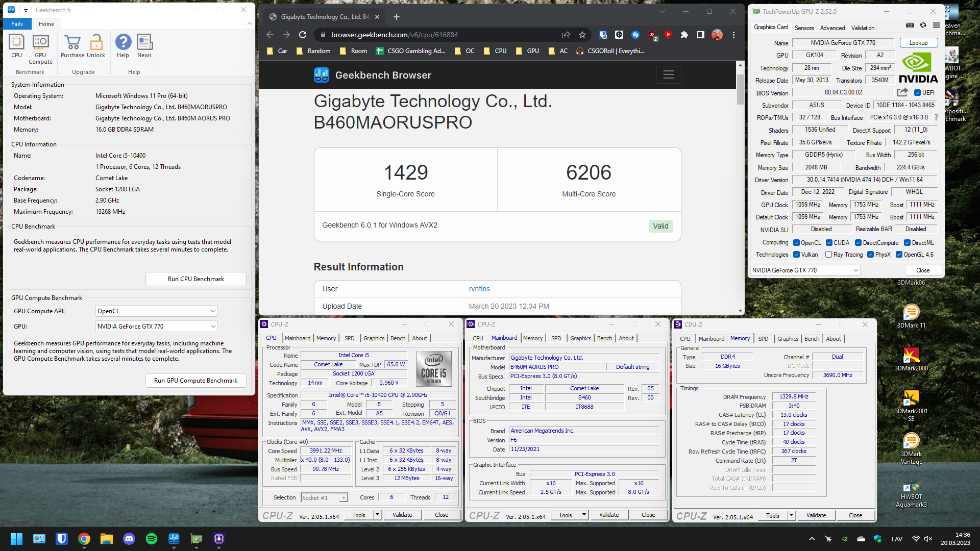Image resolution: width=980 pixels, height=551 pixels.
Task: Open the GPU Compute API OpenCL dropdown
Action: click(x=157, y=311)
